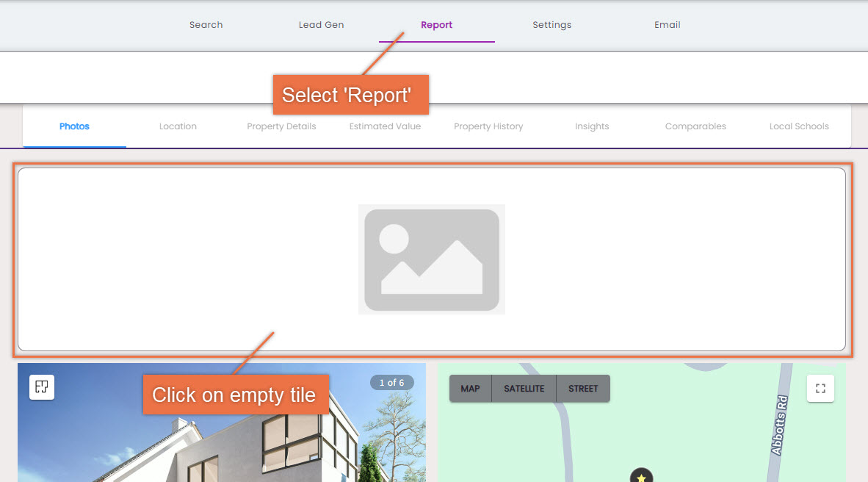Open the Settings tab
868x482 pixels.
(x=552, y=25)
